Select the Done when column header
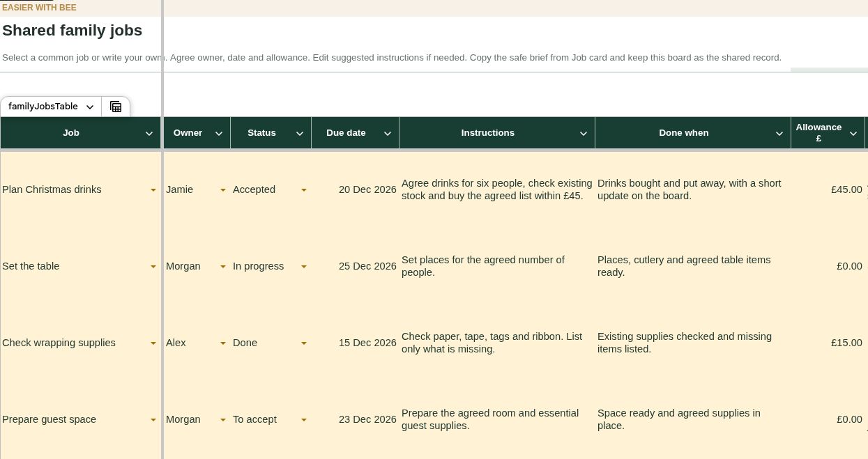Image resolution: width=868 pixels, height=459 pixels. 693,133
